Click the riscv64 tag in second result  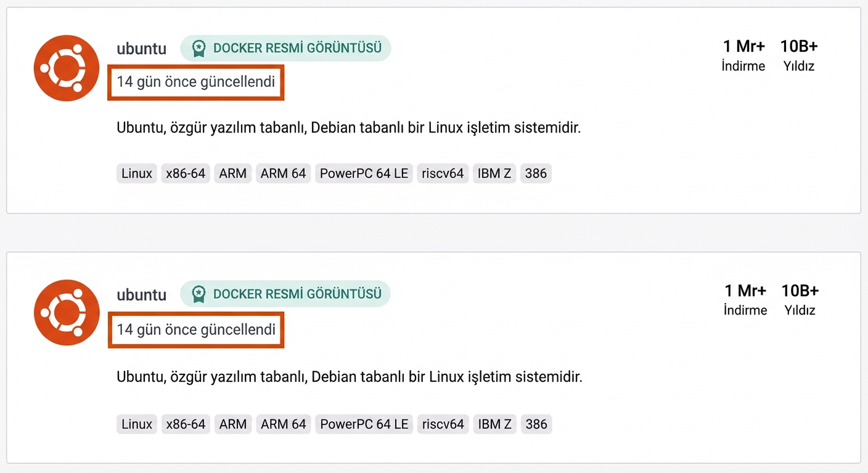coord(443,424)
